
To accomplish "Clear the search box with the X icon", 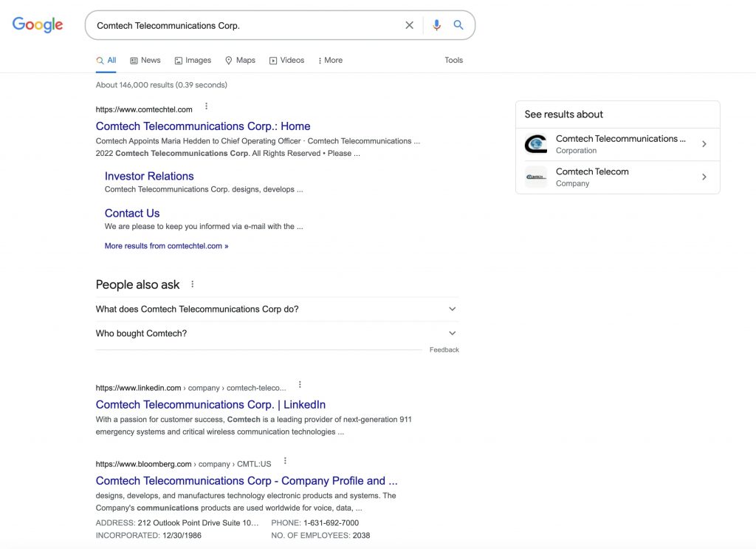I will pos(409,25).
